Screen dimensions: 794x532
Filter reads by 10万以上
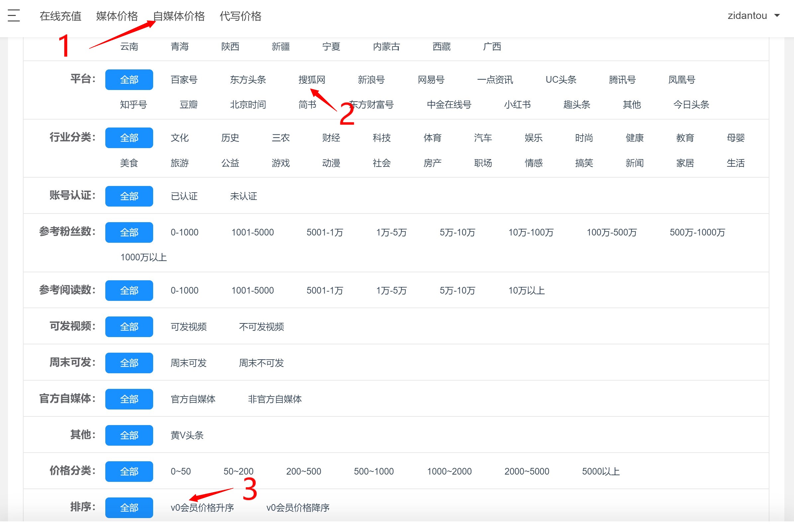tap(526, 291)
